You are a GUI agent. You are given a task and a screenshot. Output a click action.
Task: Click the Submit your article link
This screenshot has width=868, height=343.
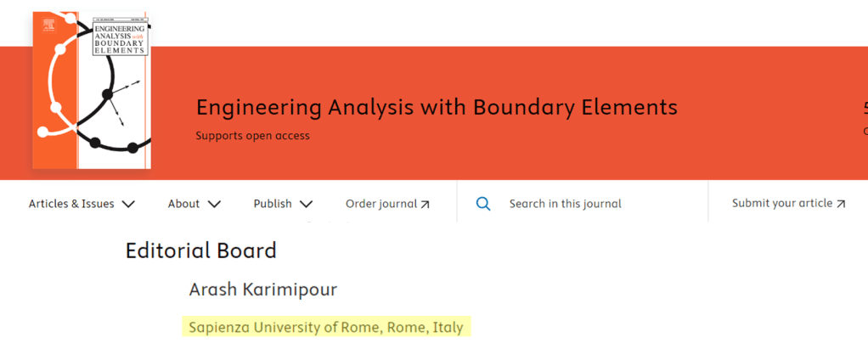[781, 204]
